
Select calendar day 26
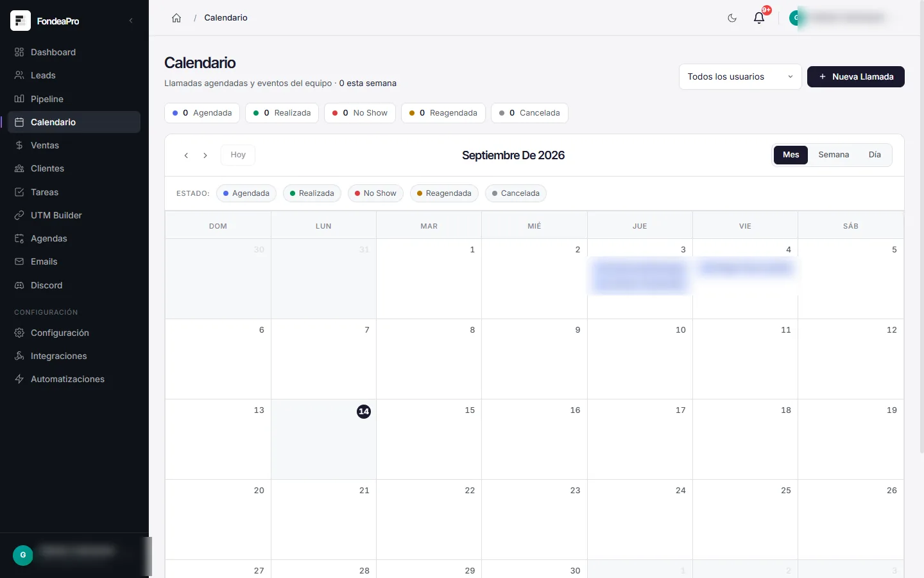click(x=851, y=520)
